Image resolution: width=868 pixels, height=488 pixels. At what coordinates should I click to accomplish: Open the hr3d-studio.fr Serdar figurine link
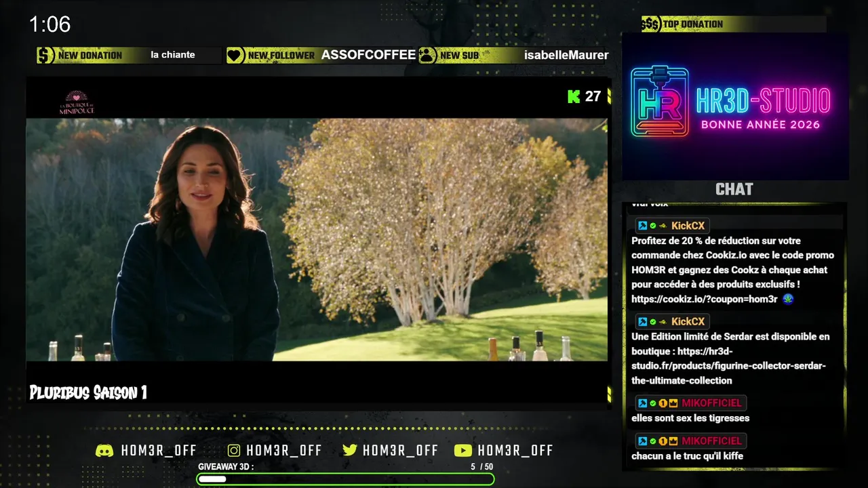(729, 366)
